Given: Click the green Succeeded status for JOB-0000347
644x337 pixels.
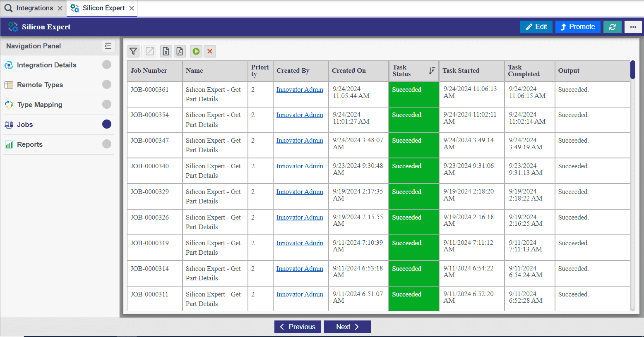Looking at the screenshot, I should [414, 146].
